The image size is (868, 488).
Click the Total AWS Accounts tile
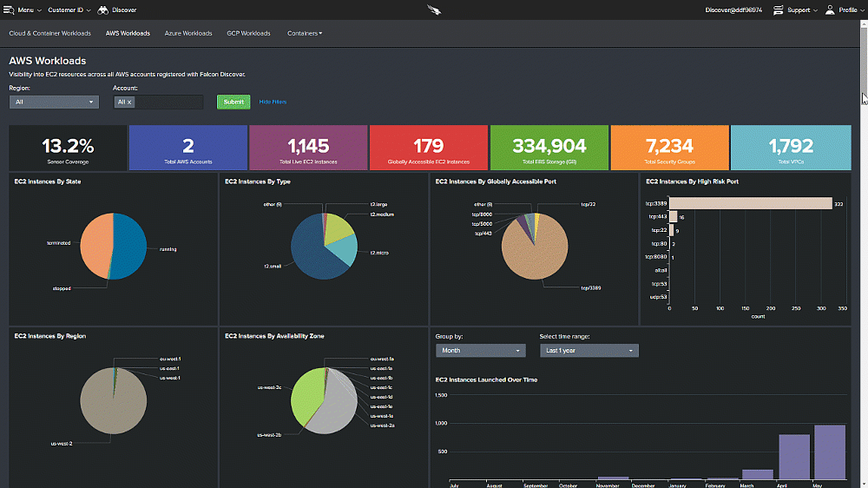click(x=188, y=148)
